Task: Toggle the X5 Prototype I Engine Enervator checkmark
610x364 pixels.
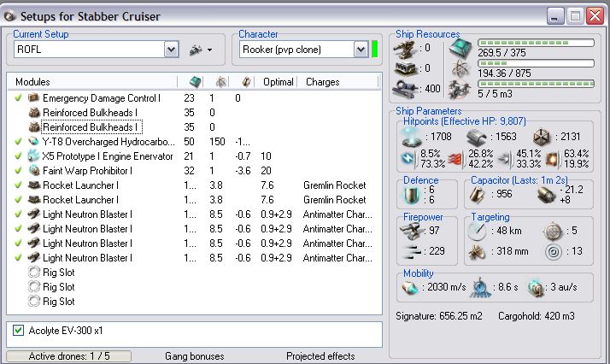Action: coord(19,156)
